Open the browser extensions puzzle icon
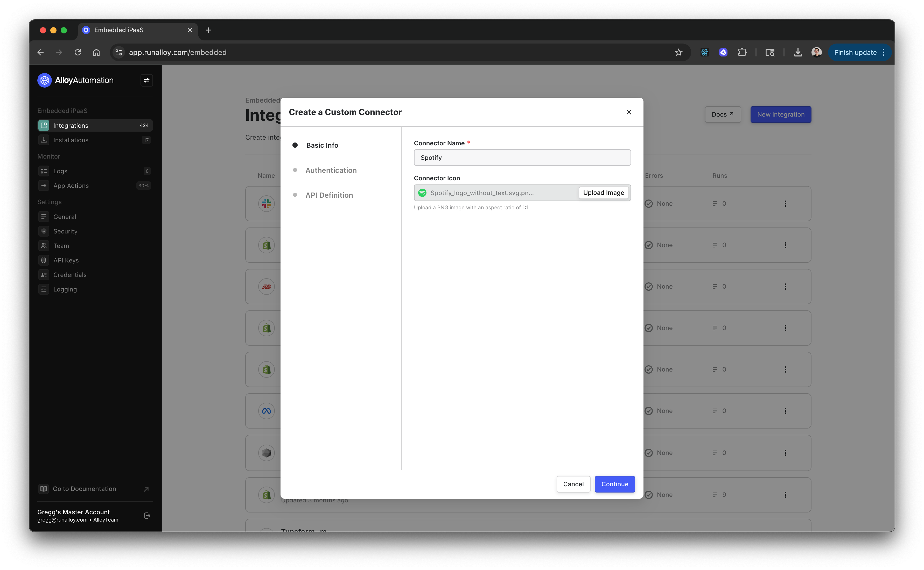 (x=742, y=52)
